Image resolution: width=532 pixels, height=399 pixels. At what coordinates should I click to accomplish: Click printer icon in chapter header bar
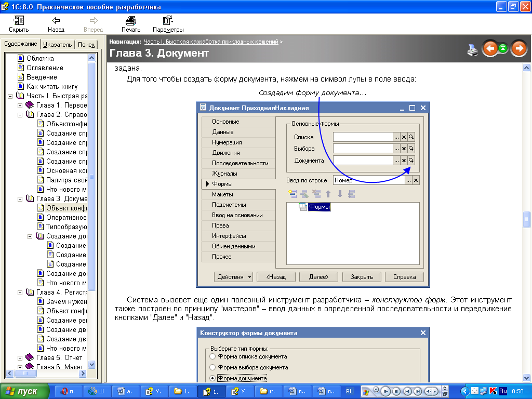(473, 49)
